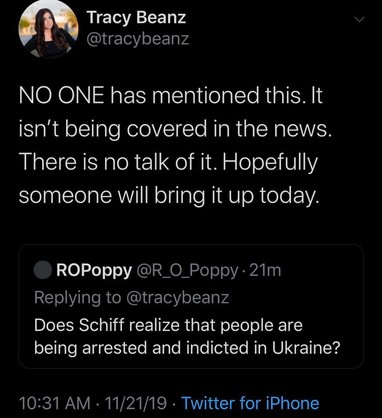Expand the tweet options chevron menu
Screen dimensions: 382x418
coord(359,20)
